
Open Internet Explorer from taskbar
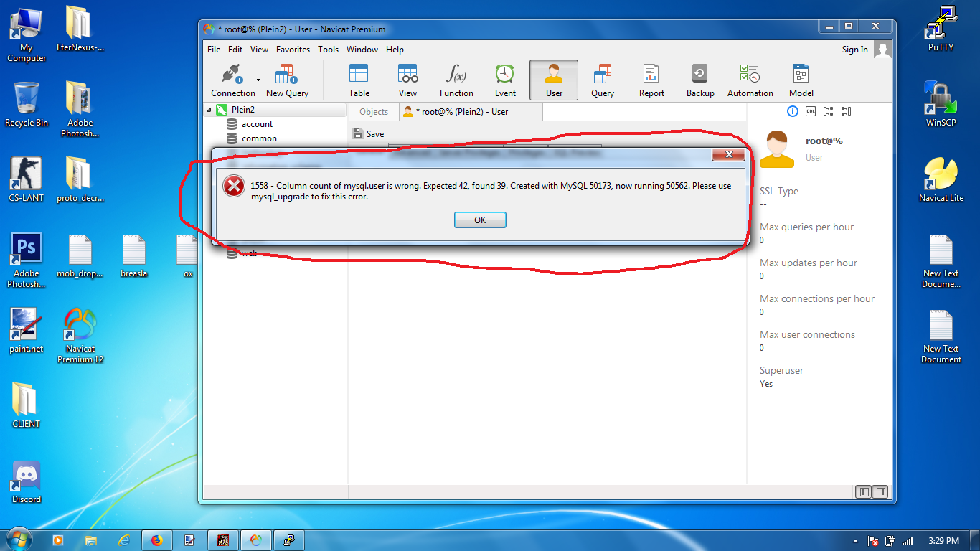tap(123, 540)
